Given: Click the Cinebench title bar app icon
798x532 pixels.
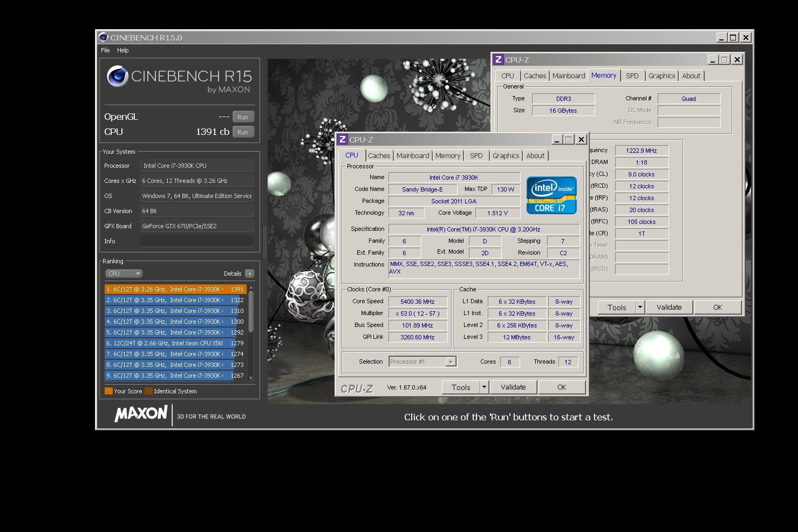Looking at the screenshot, I should click(x=103, y=37).
